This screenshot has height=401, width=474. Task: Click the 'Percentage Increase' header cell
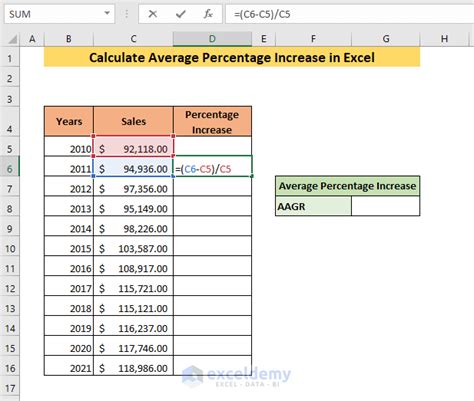point(212,121)
